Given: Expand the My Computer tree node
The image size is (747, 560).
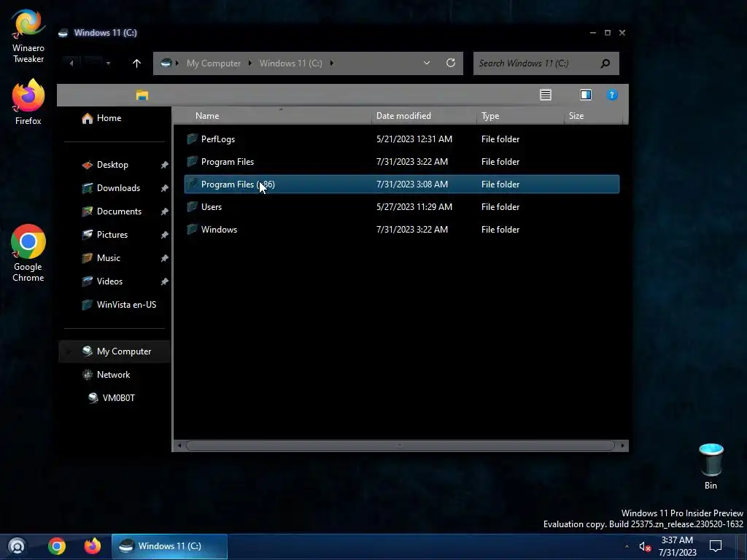Looking at the screenshot, I should pos(68,351).
